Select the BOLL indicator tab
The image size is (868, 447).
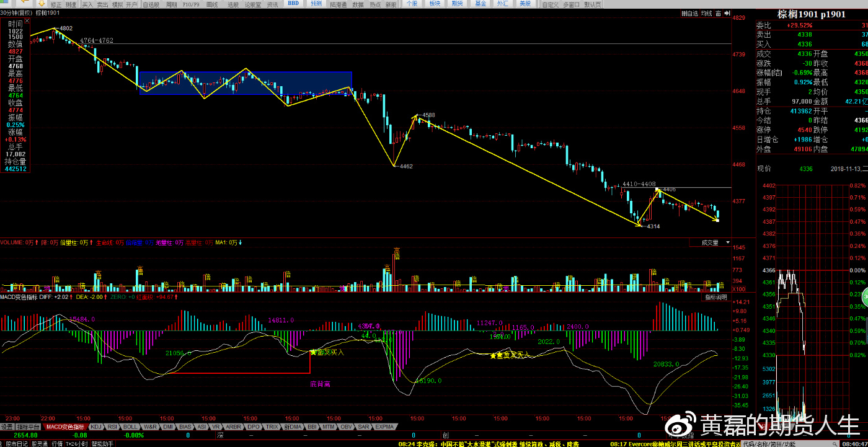pyautogui.click(x=130, y=427)
